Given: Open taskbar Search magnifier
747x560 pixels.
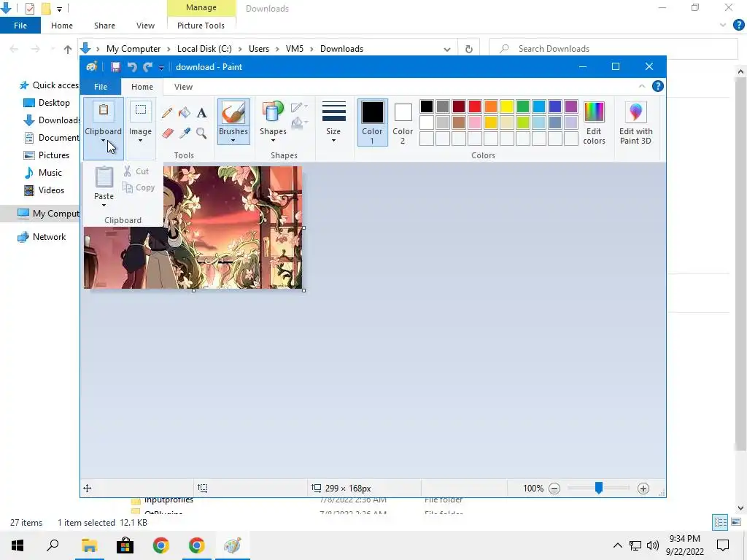Looking at the screenshot, I should tap(53, 545).
